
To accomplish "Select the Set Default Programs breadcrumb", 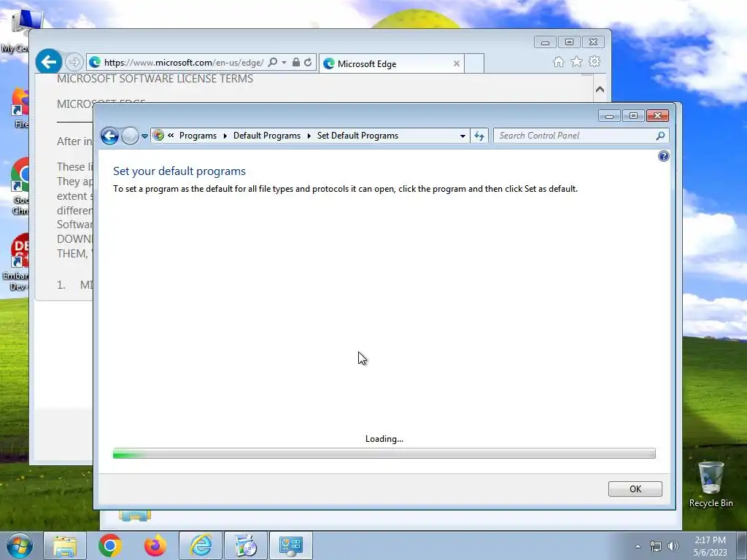I will click(x=357, y=136).
